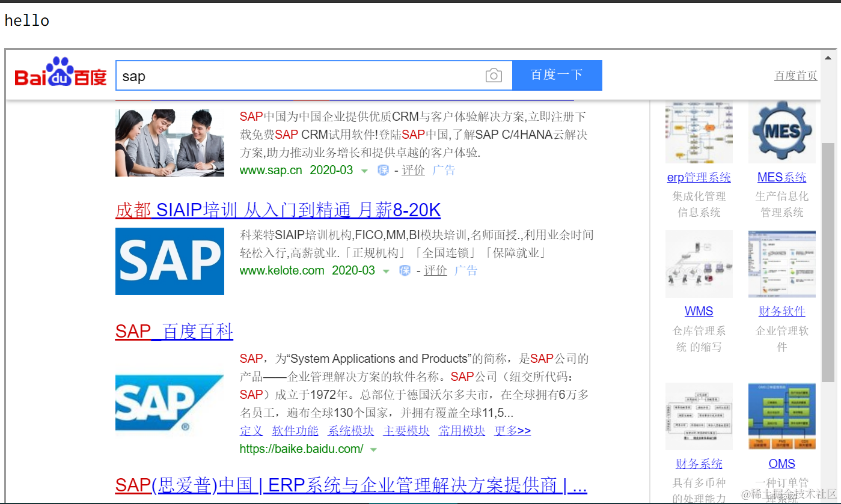Screen dimensions: 841x504
Task: Click 广告 label next to www.sap.cn
Action: (444, 171)
